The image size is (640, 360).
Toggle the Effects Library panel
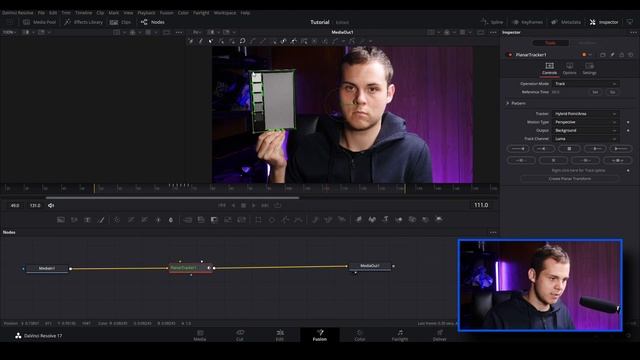[x=84, y=22]
